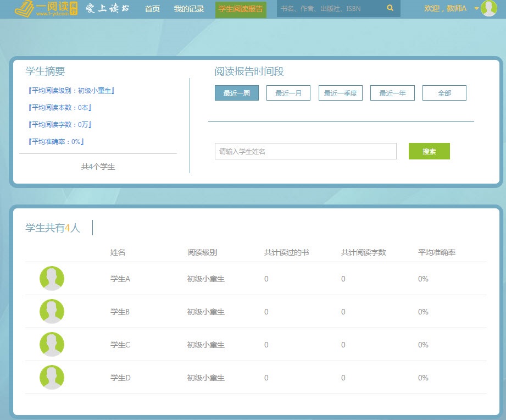Select the 最近一周 time period
Screen dimensions: 506x420
coord(237,93)
